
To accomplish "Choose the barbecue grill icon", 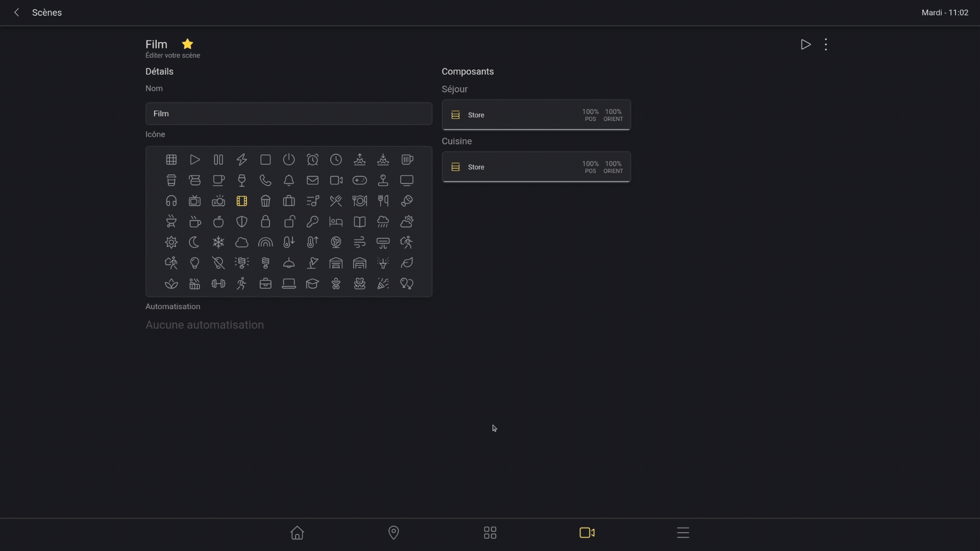I will (x=171, y=221).
